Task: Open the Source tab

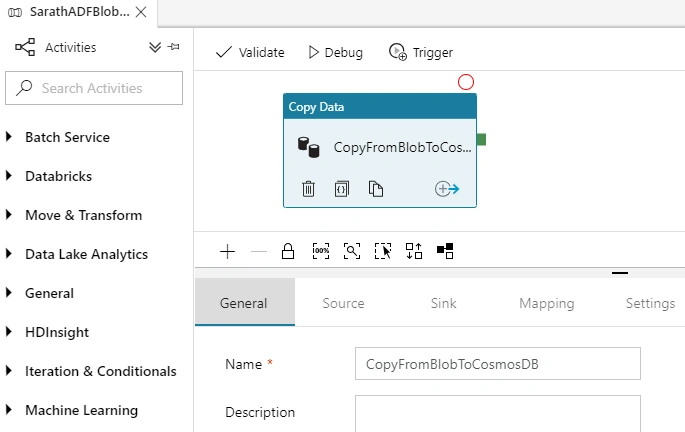Action: (343, 303)
